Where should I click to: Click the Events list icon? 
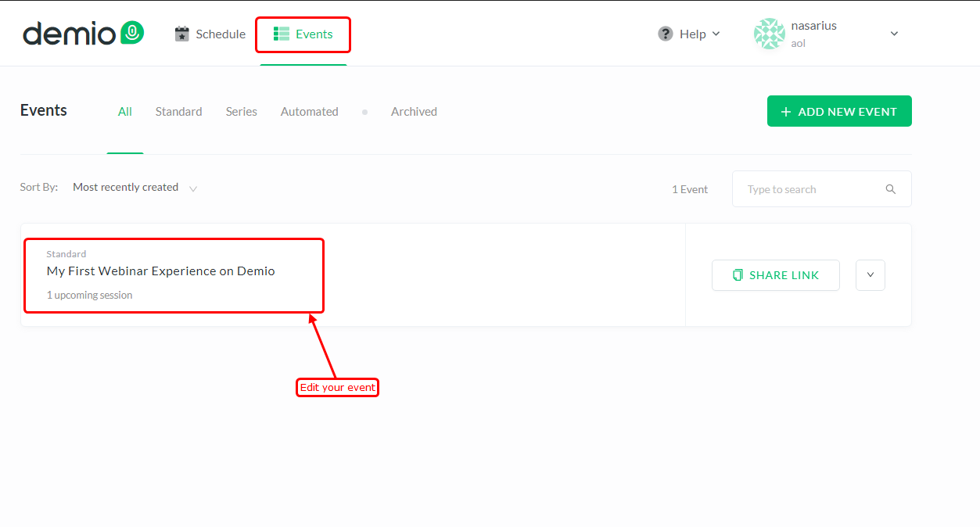[281, 34]
